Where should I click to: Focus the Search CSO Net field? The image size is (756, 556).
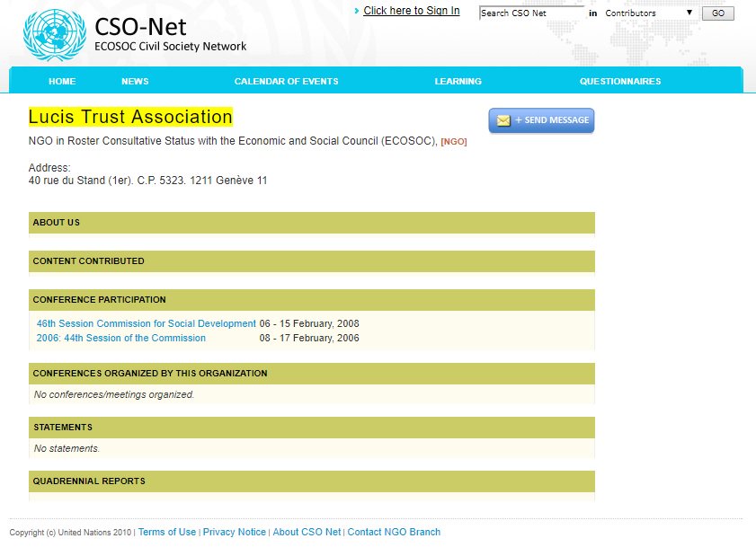pos(531,13)
